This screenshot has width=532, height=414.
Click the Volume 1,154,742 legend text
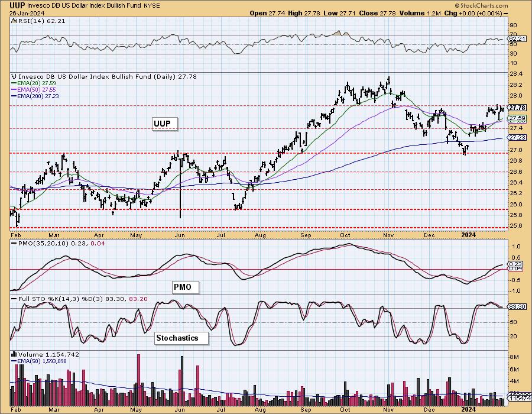(48, 355)
